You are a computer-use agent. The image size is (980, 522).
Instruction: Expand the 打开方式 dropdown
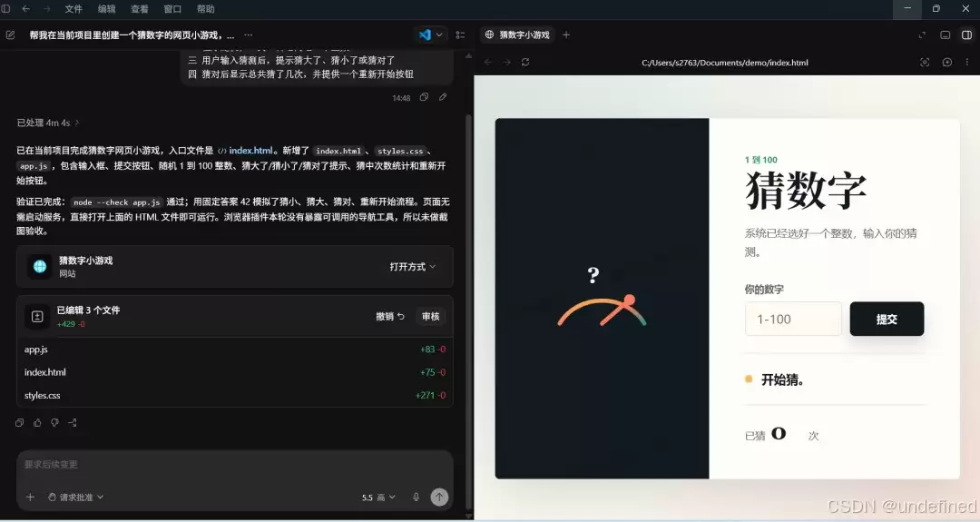pos(413,267)
